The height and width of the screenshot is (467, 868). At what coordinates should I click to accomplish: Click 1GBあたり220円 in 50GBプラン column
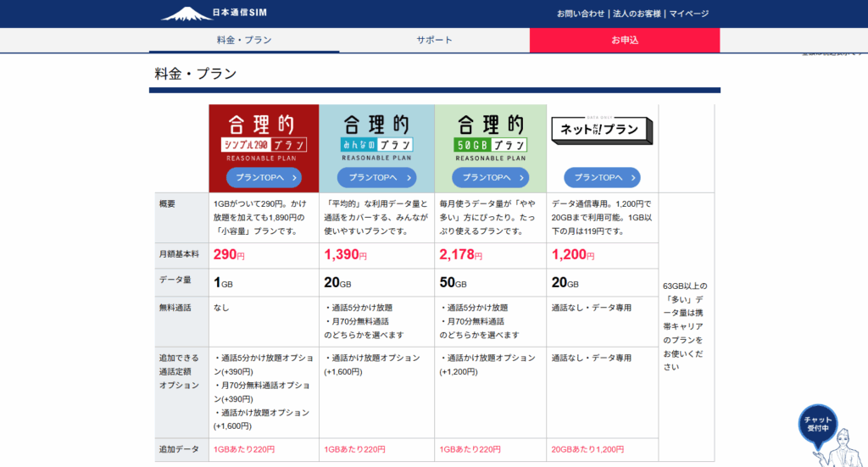470,449
